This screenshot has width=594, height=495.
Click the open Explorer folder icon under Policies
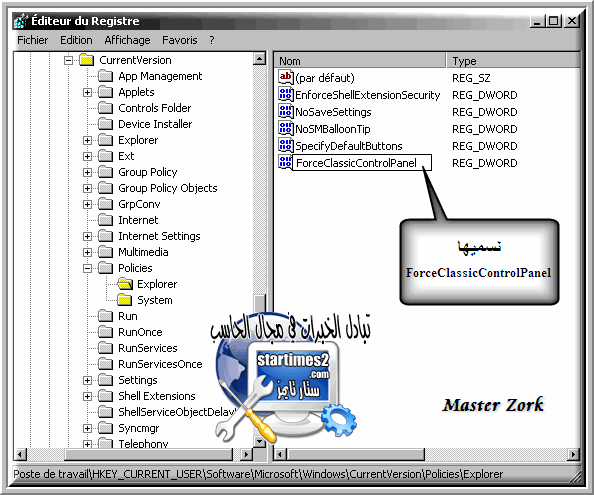[x=125, y=284]
